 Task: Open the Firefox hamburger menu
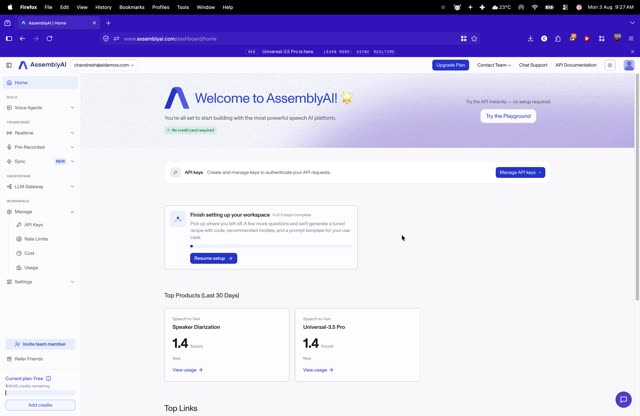[631, 38]
